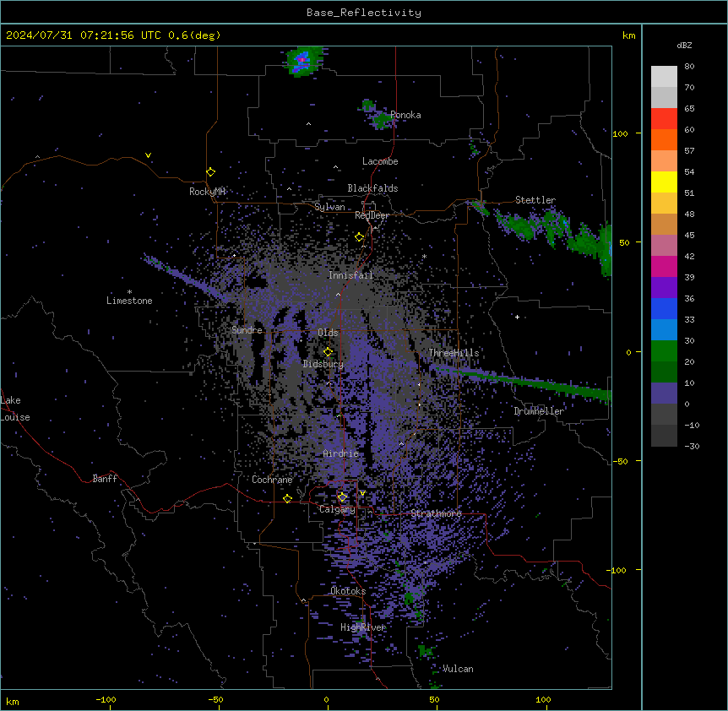Select the pink 45-42 dBZ legend color
This screenshot has width=728, height=711.
664,246
